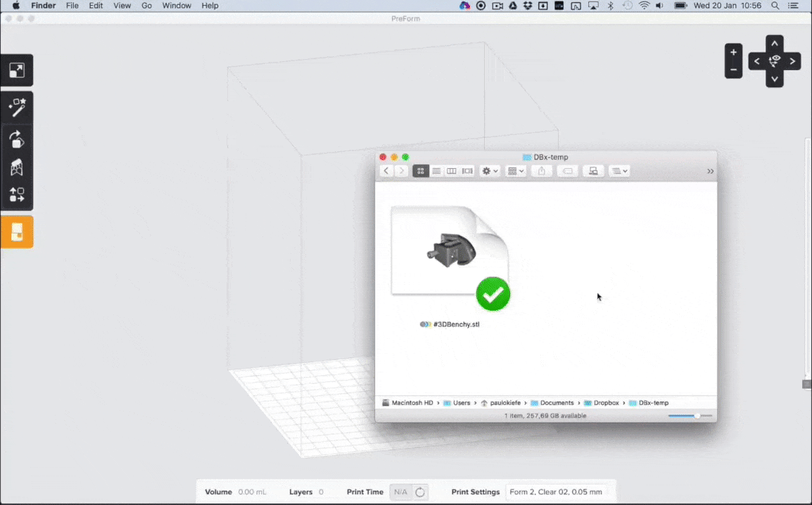Open the volume control in menu bar
812x505 pixels.
659,6
